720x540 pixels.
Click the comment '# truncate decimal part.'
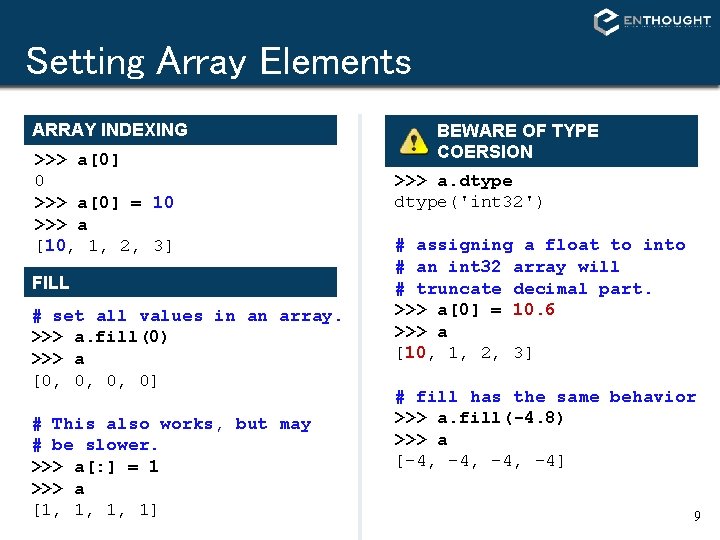click(x=523, y=289)
